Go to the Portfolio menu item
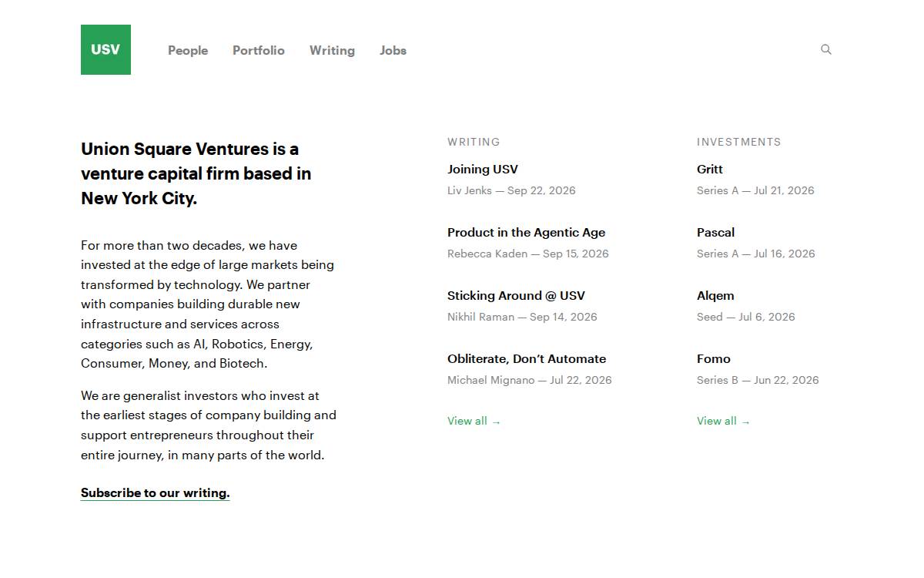Image resolution: width=924 pixels, height=578 pixels. coord(259,50)
